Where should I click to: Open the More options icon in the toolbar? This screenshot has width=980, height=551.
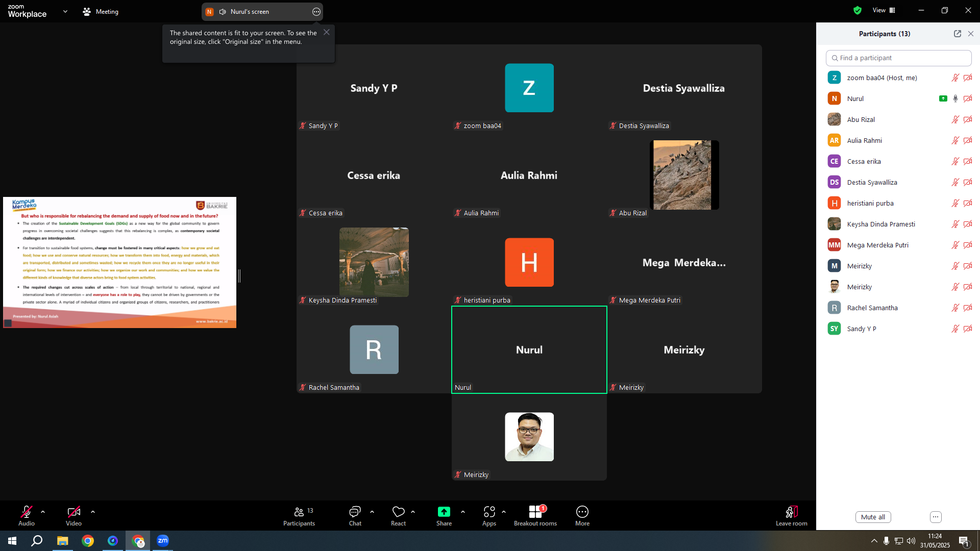[582, 512]
